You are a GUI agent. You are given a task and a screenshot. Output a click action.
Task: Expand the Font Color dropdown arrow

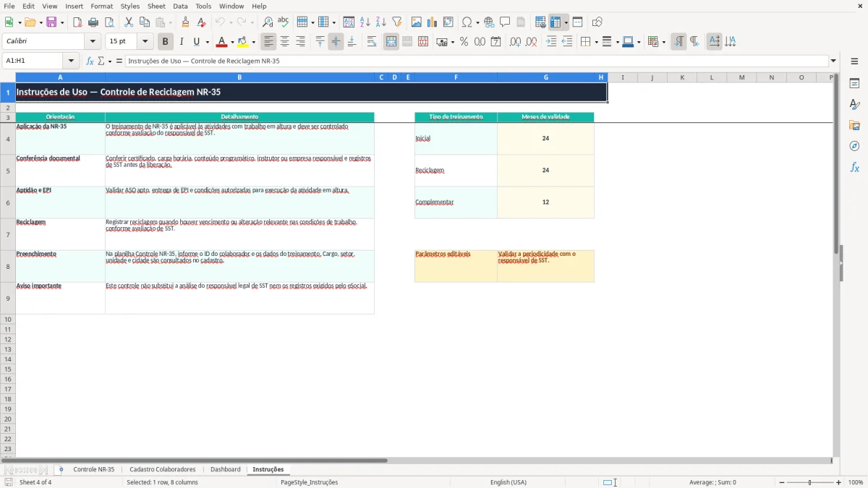pos(232,42)
